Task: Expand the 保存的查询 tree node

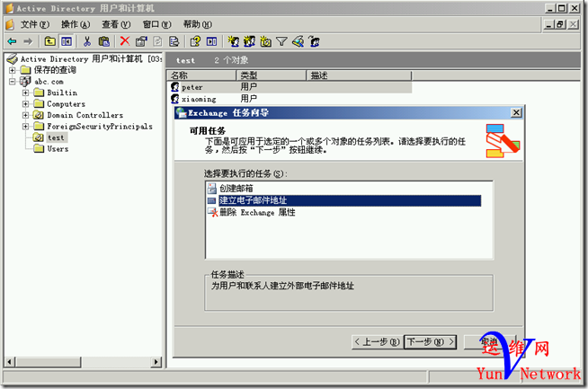Action: tap(13, 70)
